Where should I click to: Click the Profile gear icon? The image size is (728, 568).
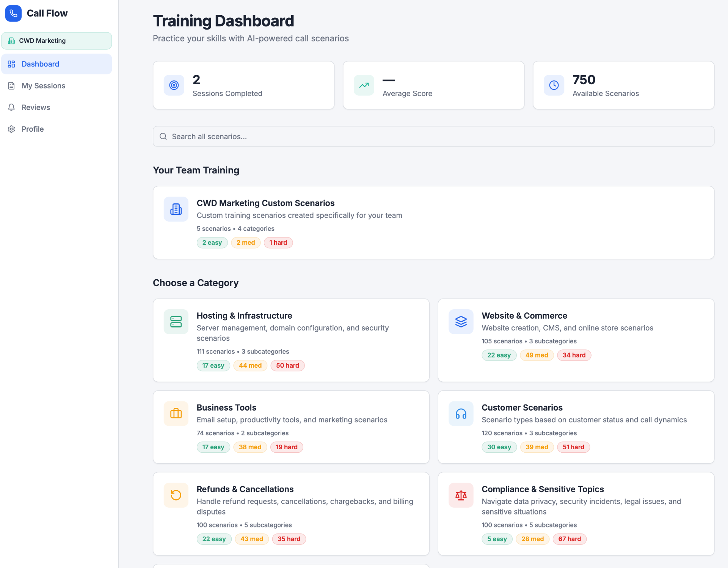coord(11,129)
